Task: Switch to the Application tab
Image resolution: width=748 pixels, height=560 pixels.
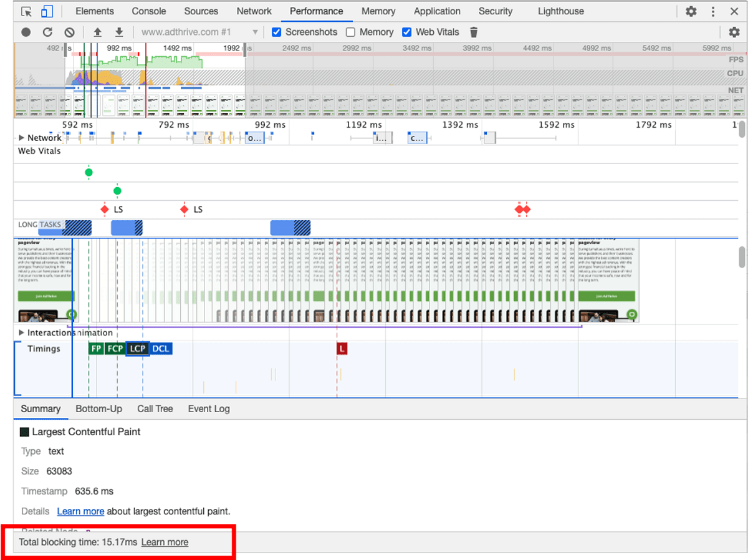Action: click(438, 11)
